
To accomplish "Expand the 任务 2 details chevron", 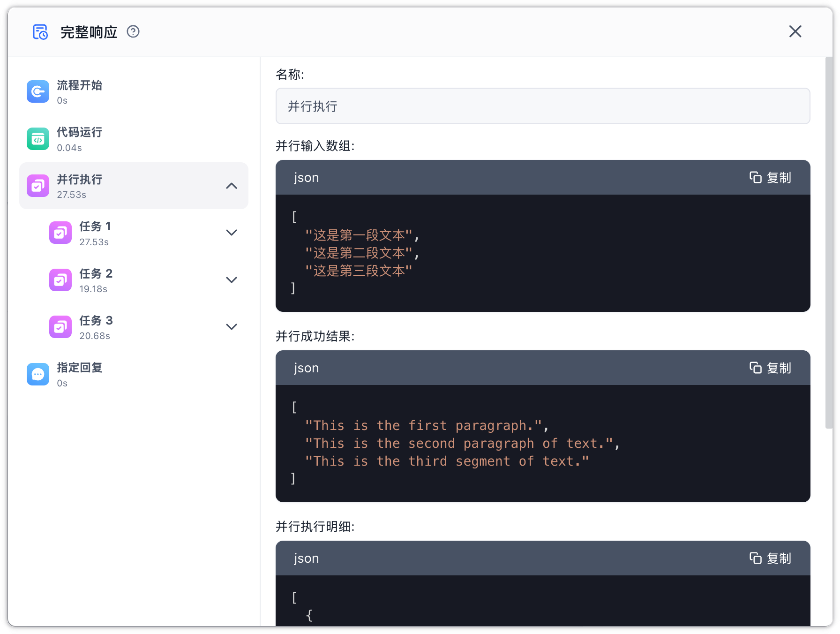I will 232,280.
